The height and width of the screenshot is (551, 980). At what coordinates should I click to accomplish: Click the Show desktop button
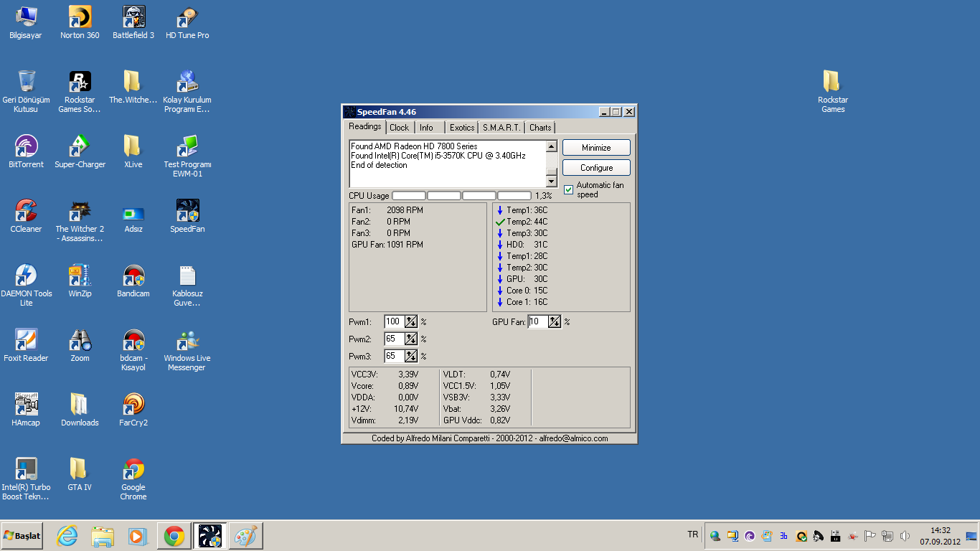click(x=971, y=536)
